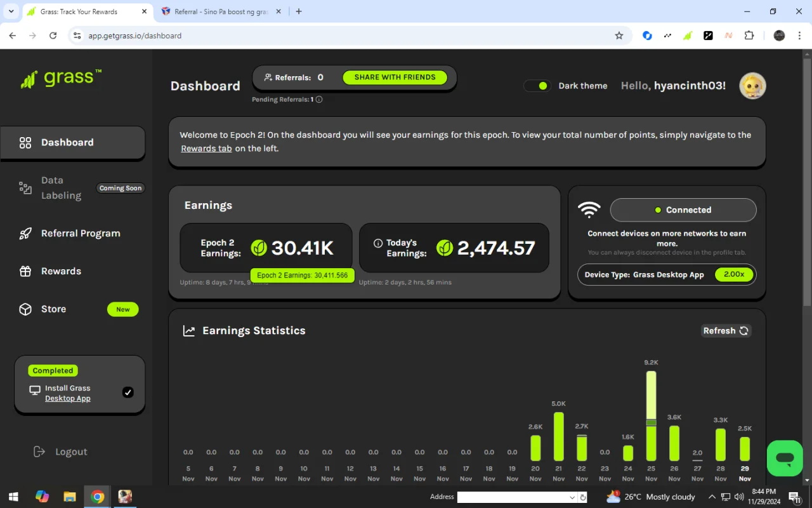Image resolution: width=812 pixels, height=508 pixels.
Task: Reload the current page
Action: click(53, 36)
